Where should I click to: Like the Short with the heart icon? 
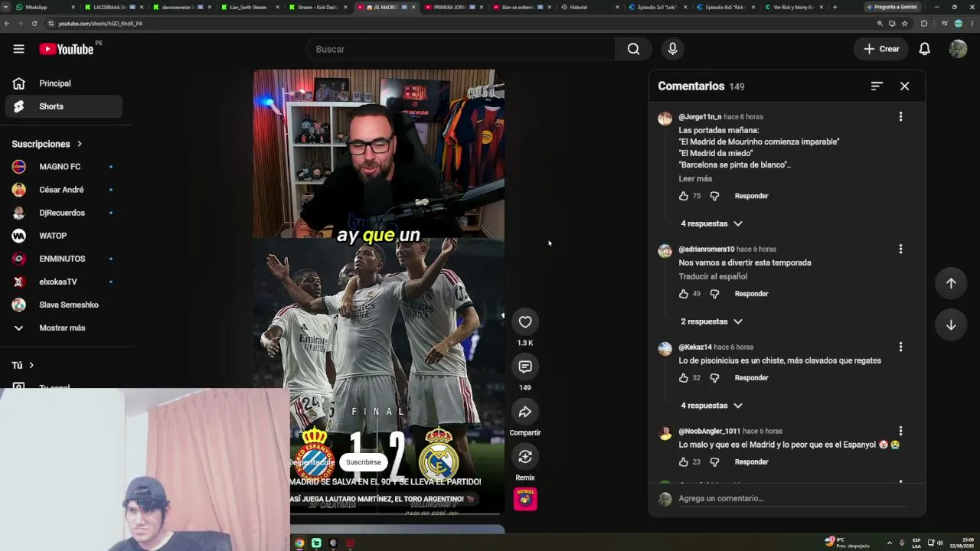click(x=525, y=322)
